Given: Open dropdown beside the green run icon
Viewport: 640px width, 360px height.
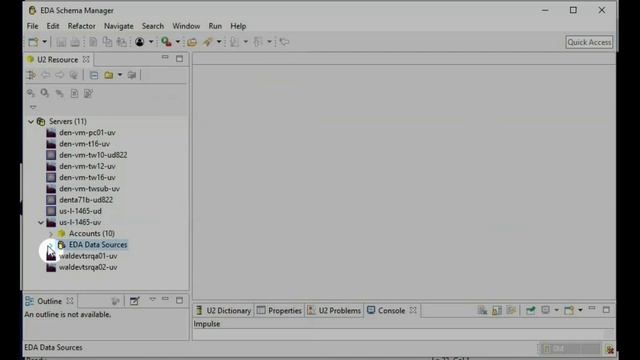Looking at the screenshot, I should point(178,42).
